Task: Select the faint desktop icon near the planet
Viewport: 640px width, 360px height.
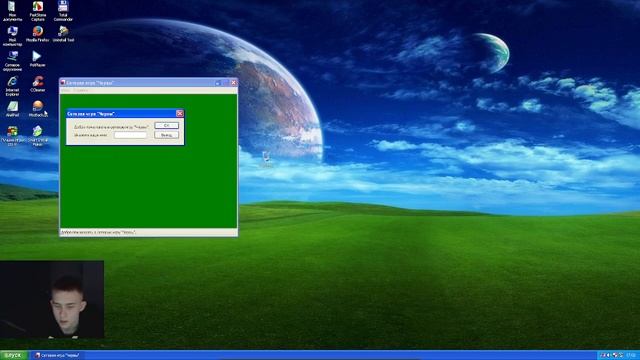Action: [x=266, y=159]
